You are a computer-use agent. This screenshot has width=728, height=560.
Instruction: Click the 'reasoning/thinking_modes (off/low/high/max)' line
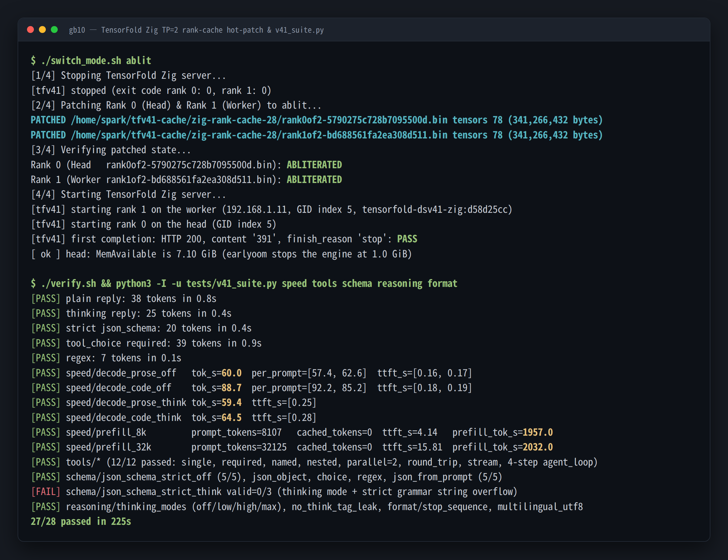[307, 507]
